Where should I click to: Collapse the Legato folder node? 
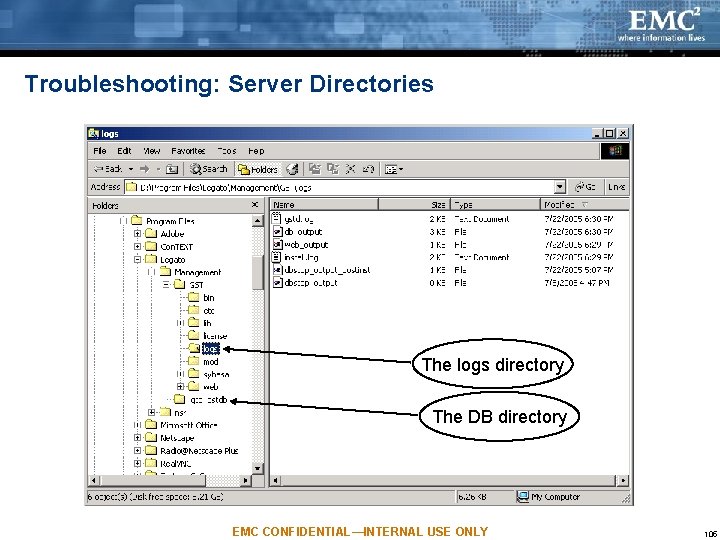pyautogui.click(x=137, y=259)
